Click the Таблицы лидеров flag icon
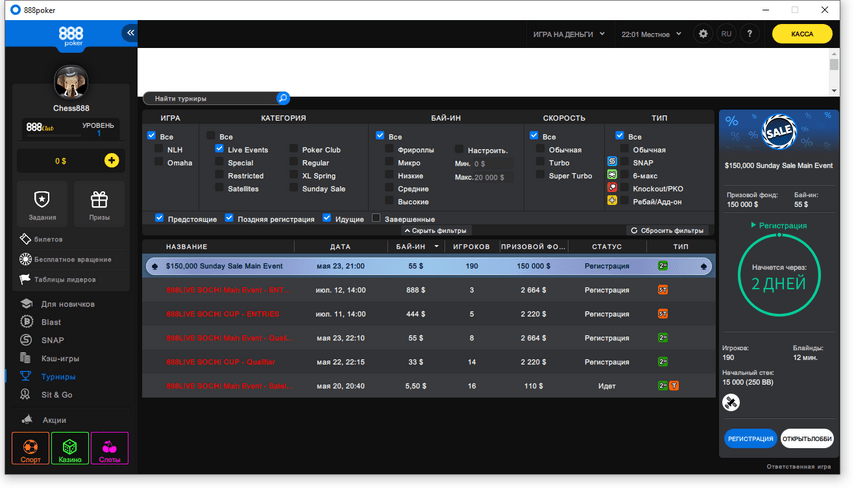 25,279
